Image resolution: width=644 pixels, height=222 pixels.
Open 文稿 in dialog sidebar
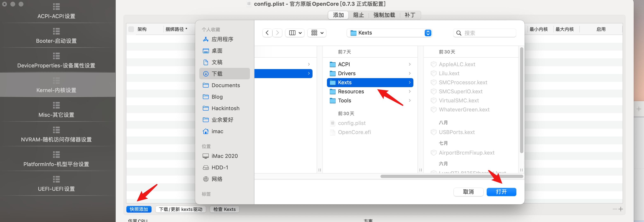pos(224,62)
